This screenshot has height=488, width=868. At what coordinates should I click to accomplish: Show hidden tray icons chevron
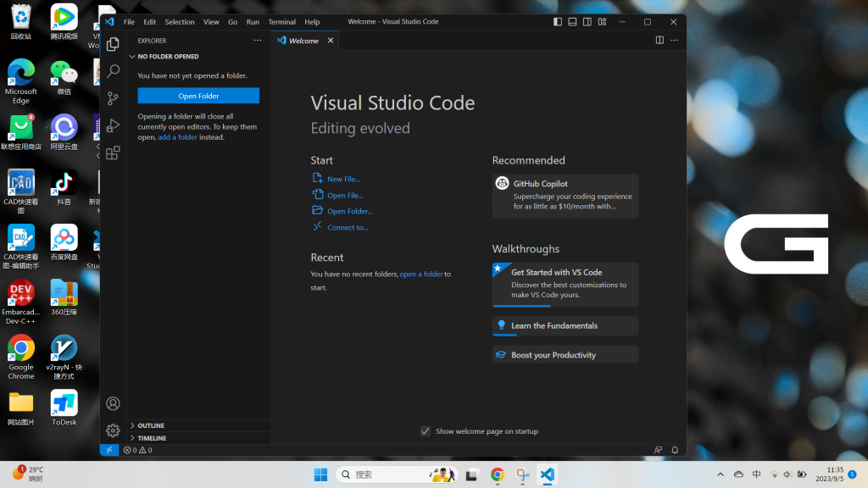(721, 474)
